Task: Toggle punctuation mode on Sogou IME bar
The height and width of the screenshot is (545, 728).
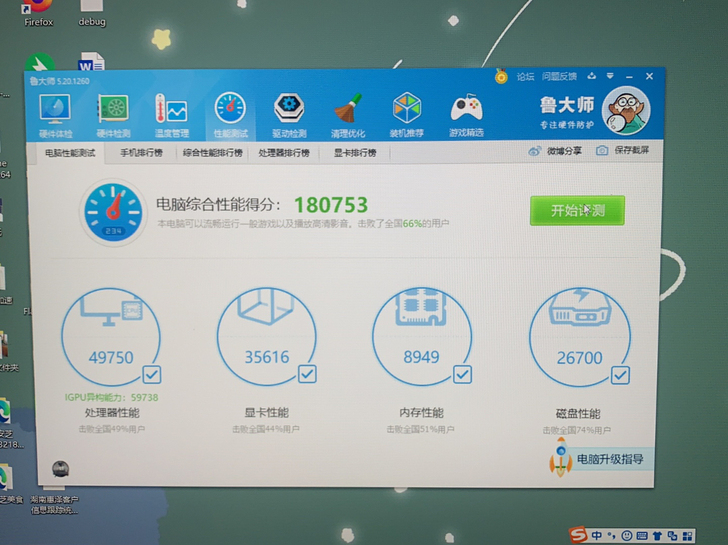Action: (611, 536)
